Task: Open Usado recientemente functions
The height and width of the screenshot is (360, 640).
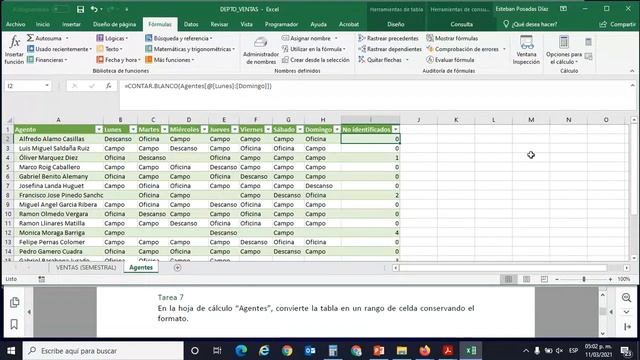Action: 59,49
